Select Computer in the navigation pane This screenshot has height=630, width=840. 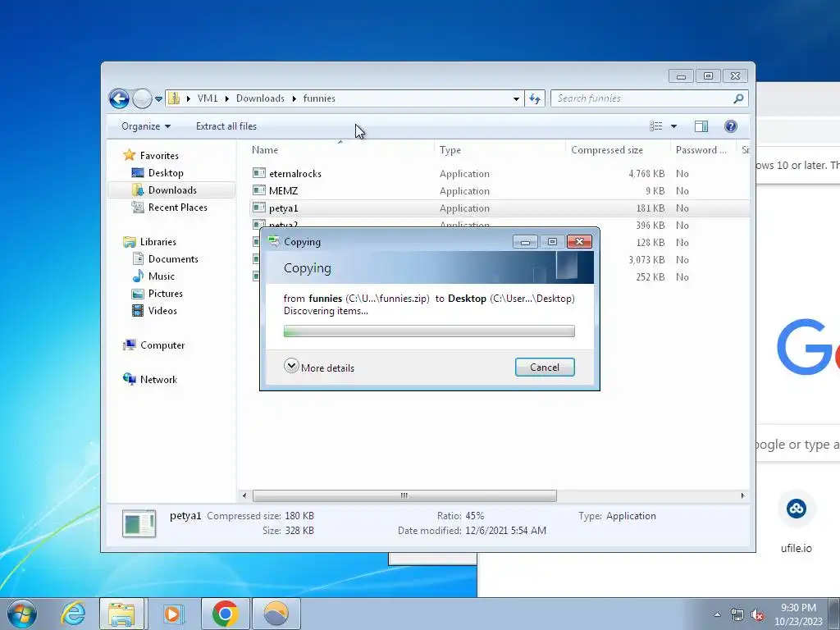(x=162, y=345)
